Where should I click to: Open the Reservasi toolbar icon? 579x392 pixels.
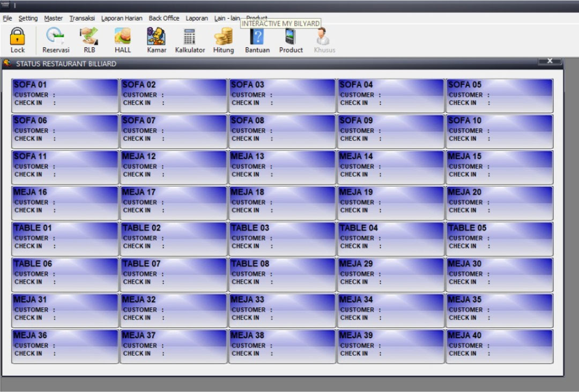(56, 37)
